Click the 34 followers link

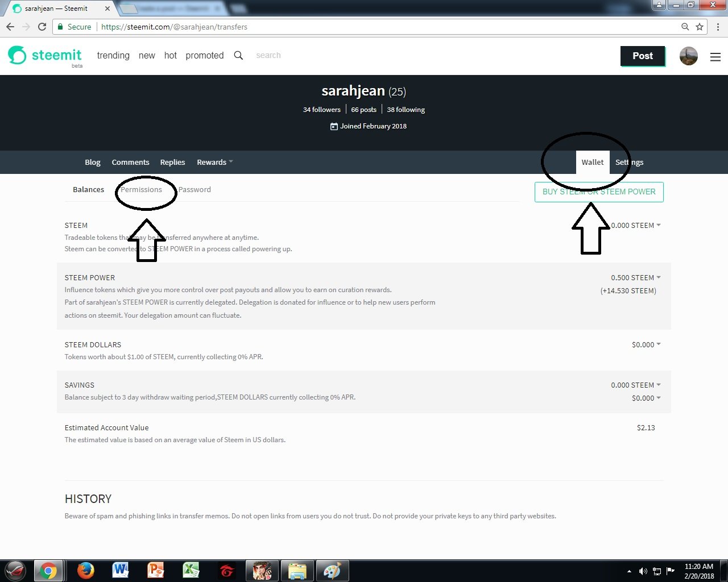[x=322, y=110]
